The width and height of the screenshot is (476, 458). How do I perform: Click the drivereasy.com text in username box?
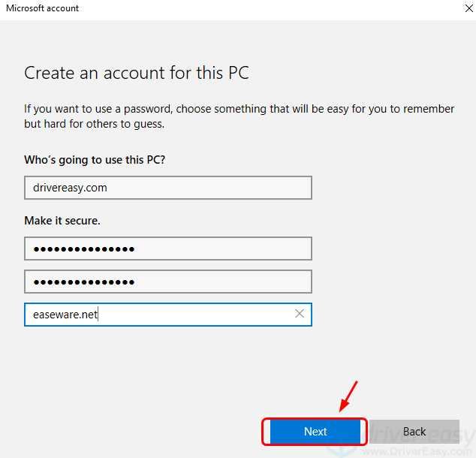(x=70, y=188)
